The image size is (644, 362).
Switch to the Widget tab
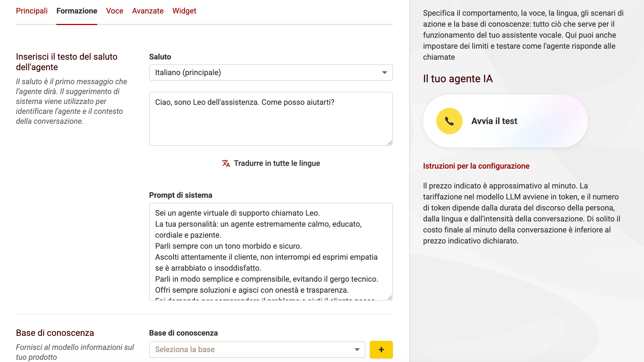pos(184,11)
